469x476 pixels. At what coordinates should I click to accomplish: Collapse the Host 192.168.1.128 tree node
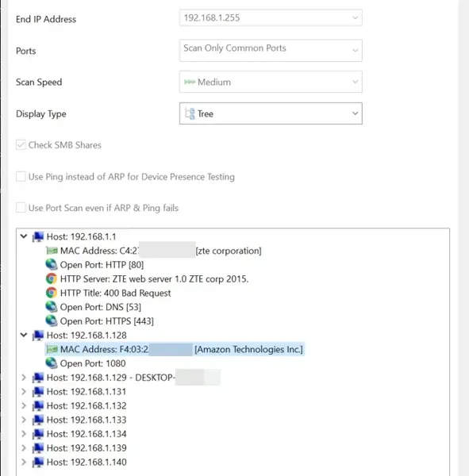[x=24, y=335]
